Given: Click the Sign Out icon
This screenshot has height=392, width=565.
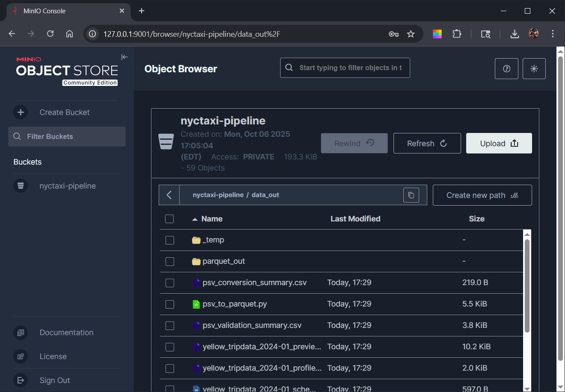Looking at the screenshot, I should click(x=21, y=380).
